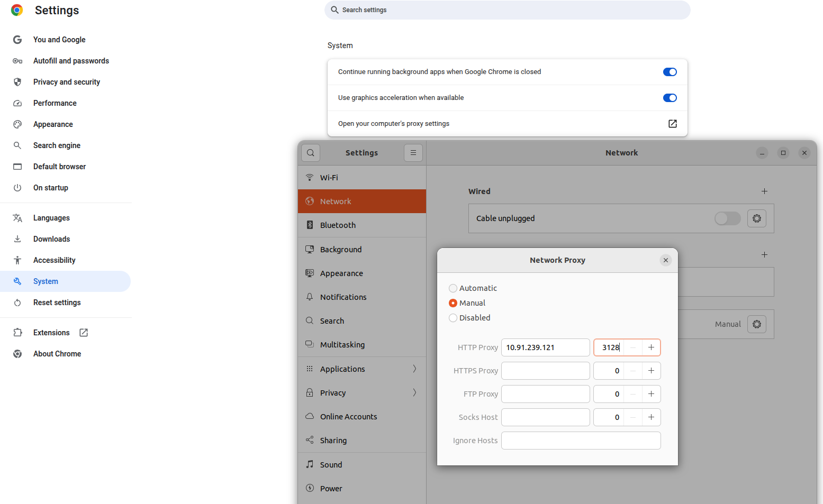Open the Network Proxy gear settings
This screenshot has width=823, height=504.
pos(756,324)
